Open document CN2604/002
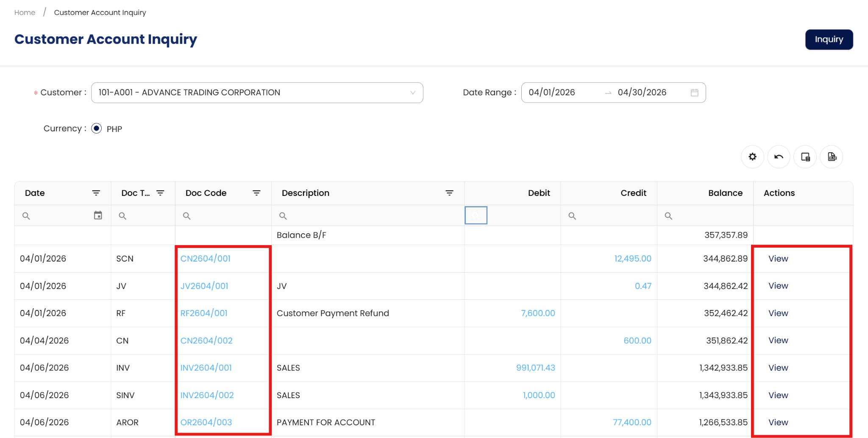The height and width of the screenshot is (438, 868). click(206, 340)
